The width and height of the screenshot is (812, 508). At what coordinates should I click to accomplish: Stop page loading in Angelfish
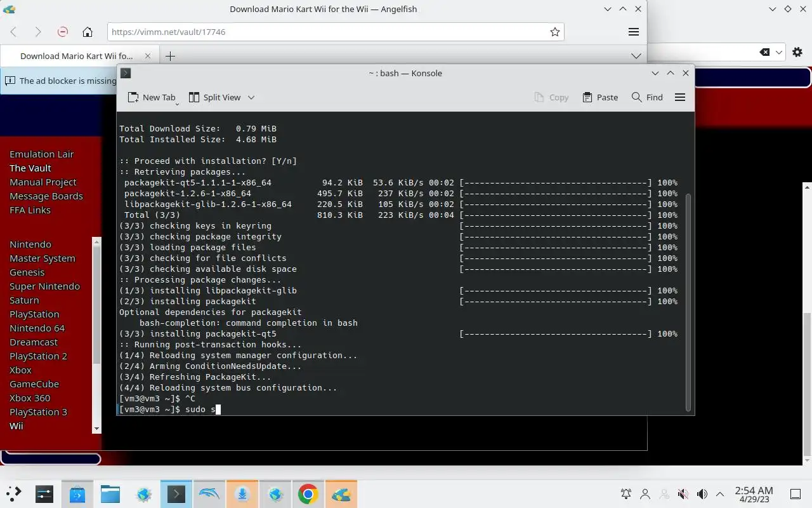[62, 32]
